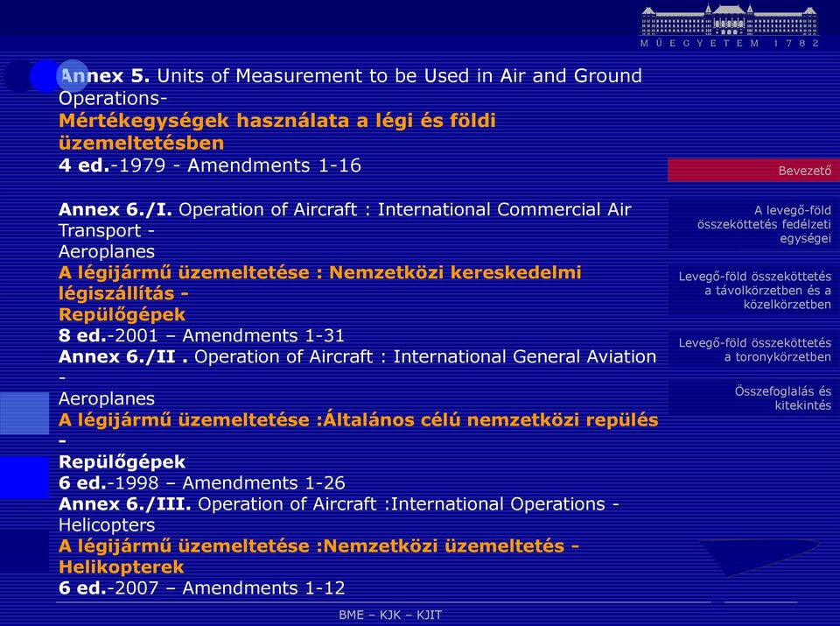Click the Műegyetem 1782 building logo
Viewport: 840px width, 626px height.
tap(729, 25)
